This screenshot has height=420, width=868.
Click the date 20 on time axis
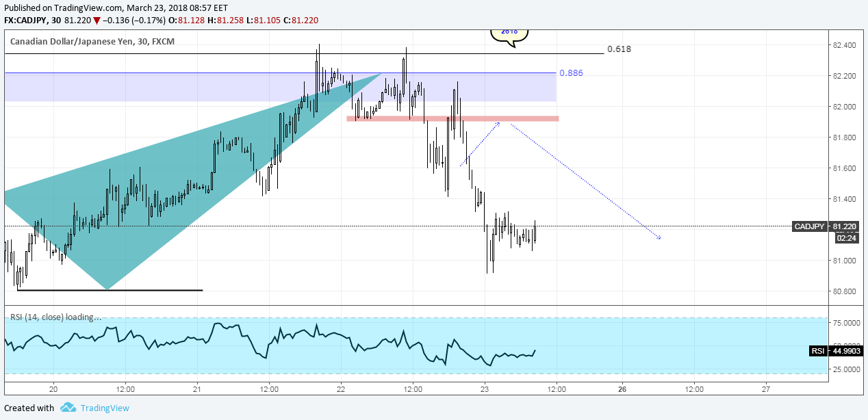click(53, 389)
